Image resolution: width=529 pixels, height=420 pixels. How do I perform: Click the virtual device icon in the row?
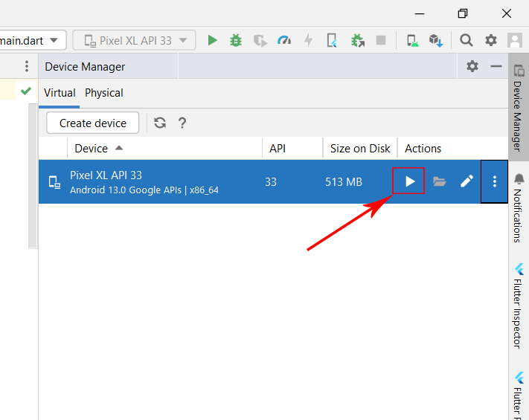pyautogui.click(x=54, y=182)
